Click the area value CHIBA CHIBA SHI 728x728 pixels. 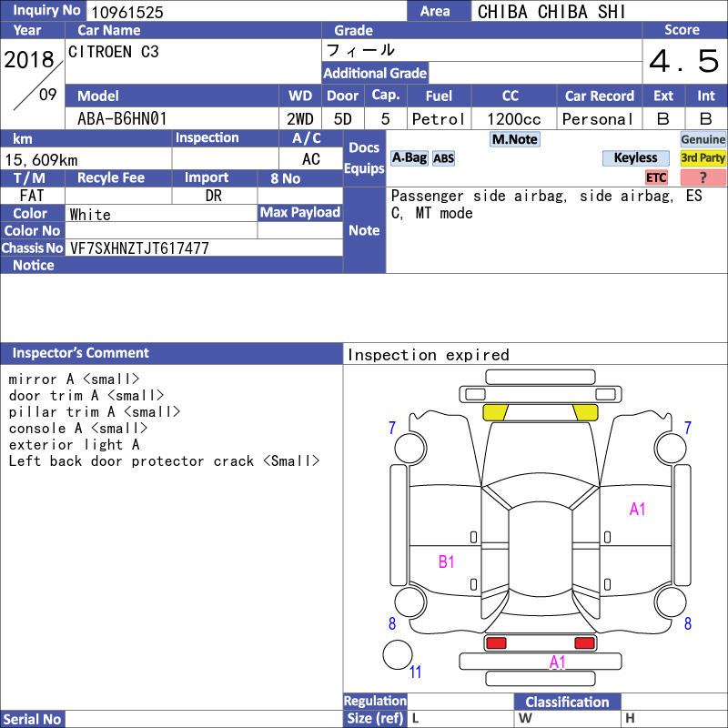pyautogui.click(x=551, y=12)
